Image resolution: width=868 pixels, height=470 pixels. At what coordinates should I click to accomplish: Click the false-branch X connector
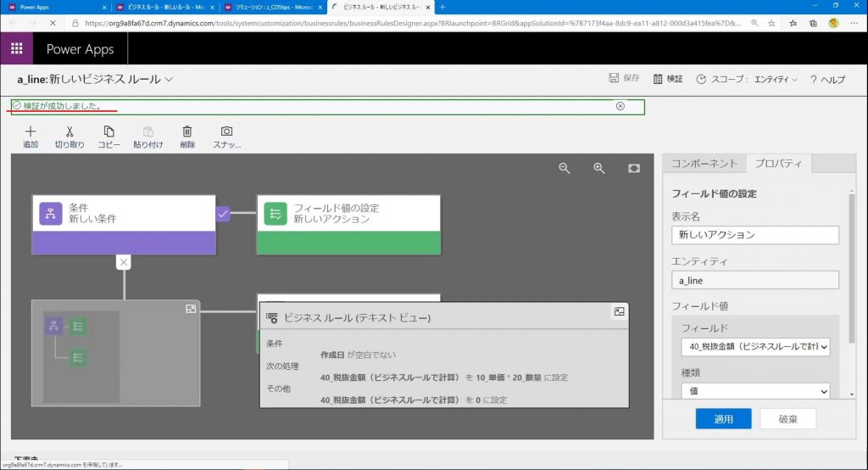124,262
